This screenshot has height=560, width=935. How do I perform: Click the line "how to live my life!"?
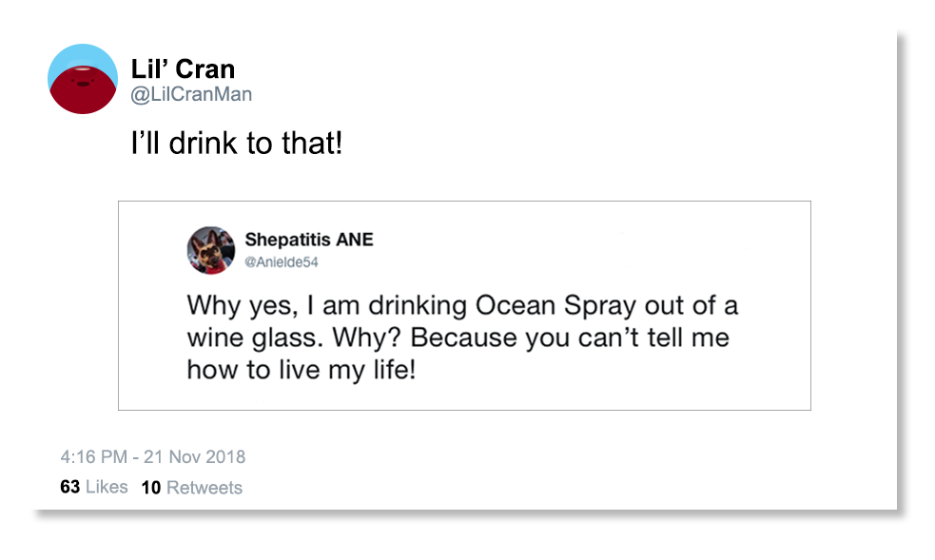[301, 369]
